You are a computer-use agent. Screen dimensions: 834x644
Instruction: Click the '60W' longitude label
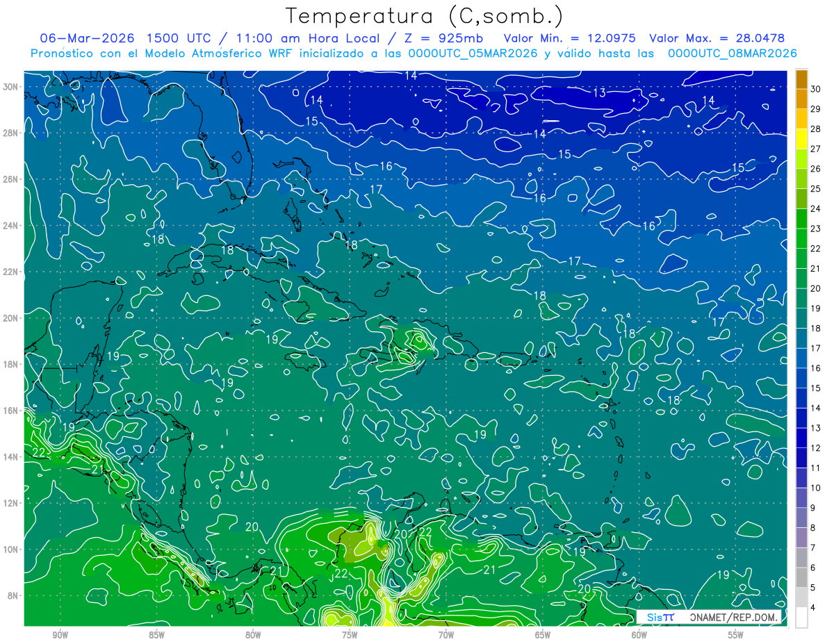click(x=639, y=635)
